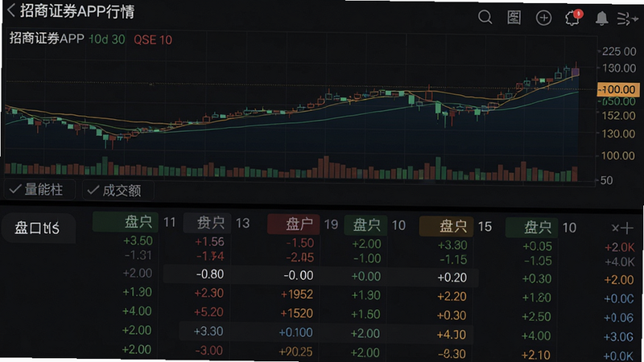644x362 pixels.
Task: Click the -0.80 highlighted cell
Action: click(x=210, y=274)
